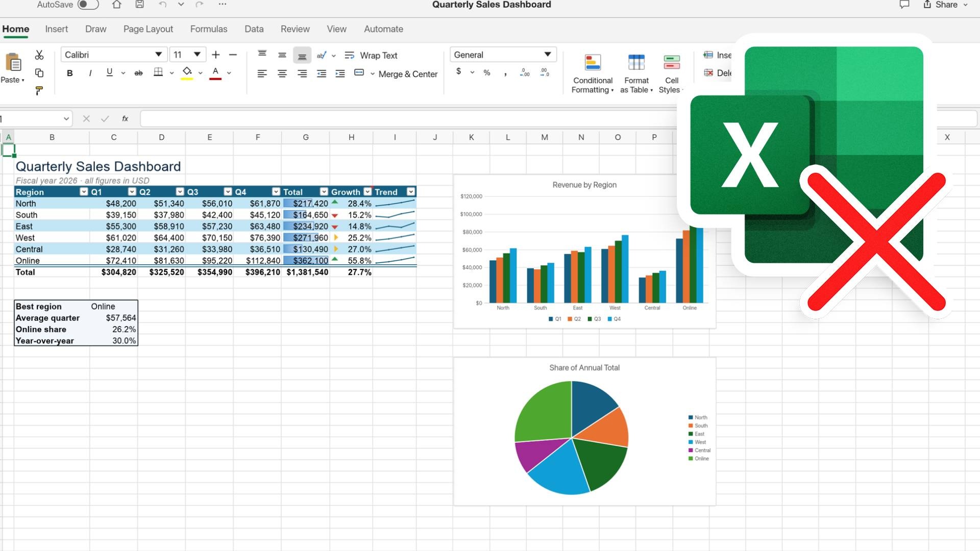The image size is (980, 551).
Task: Click the Percent Style icon
Action: click(487, 72)
